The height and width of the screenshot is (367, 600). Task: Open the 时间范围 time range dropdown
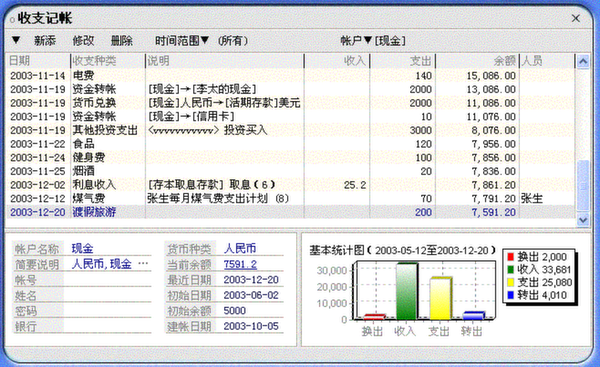point(182,40)
